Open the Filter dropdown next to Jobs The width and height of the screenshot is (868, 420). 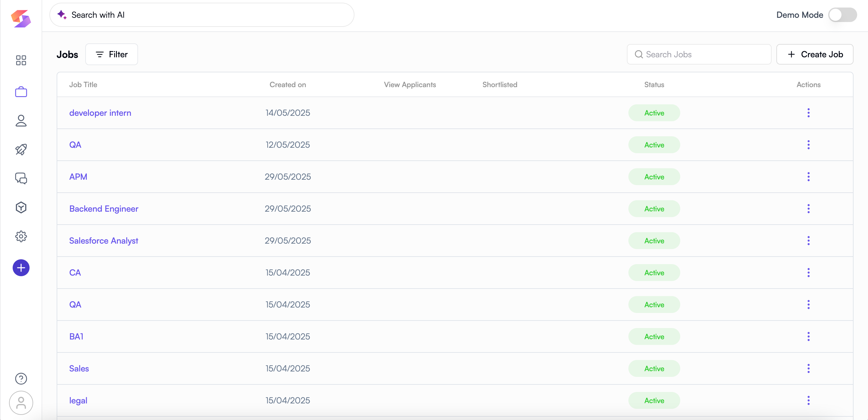(112, 54)
